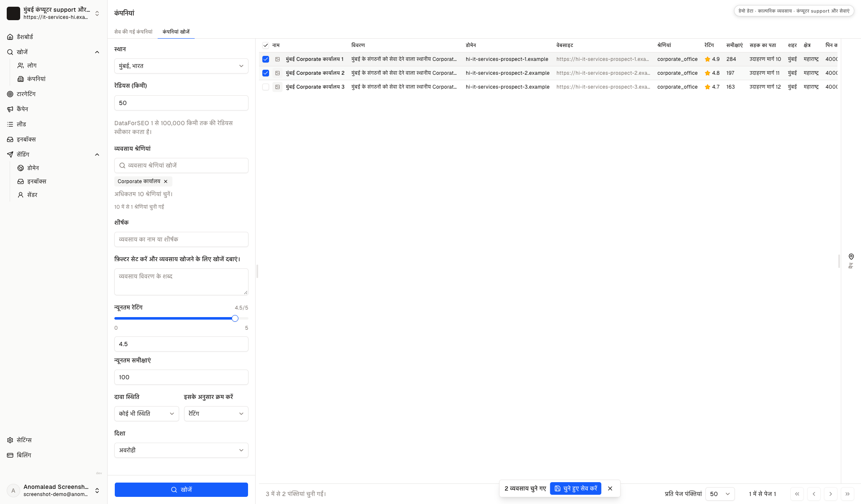Switch to सेव की गई कंपनियां tab
The height and width of the screenshot is (504, 861).
[x=133, y=32]
